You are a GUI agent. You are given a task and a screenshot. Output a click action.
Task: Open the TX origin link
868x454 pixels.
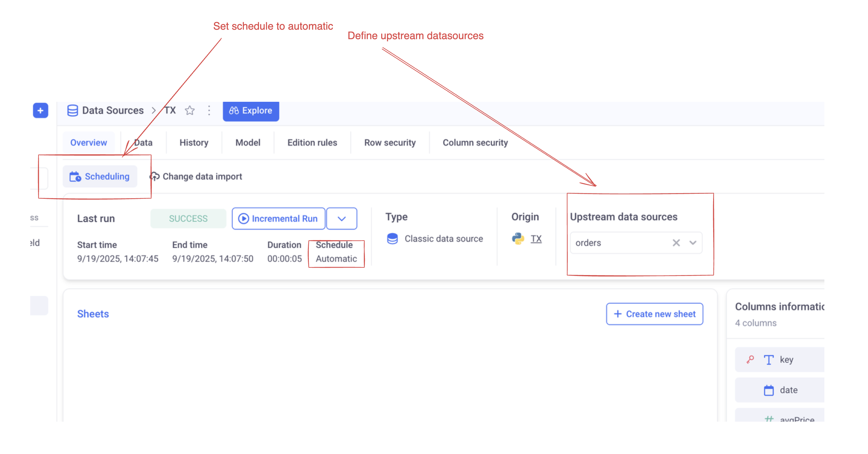pyautogui.click(x=536, y=239)
